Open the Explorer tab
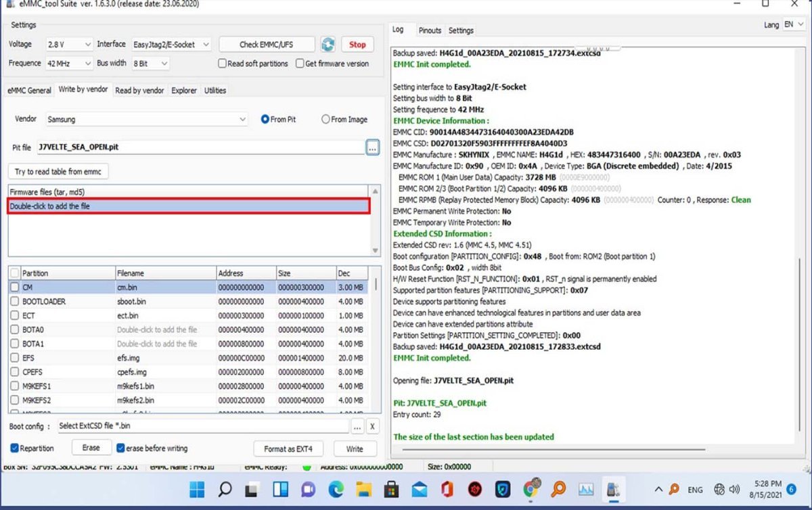The width and height of the screenshot is (812, 510). tap(184, 91)
